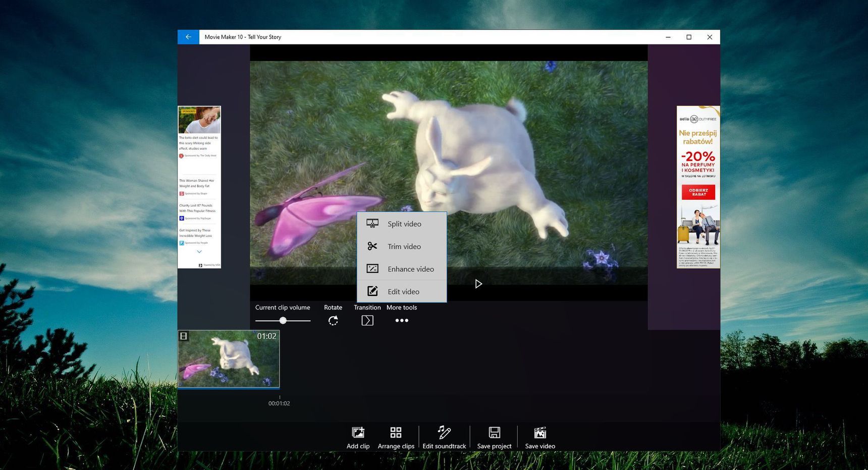Open 'Charity Lost 87 Pounds' link
Viewport: 868px width, 470px height.
[197, 208]
